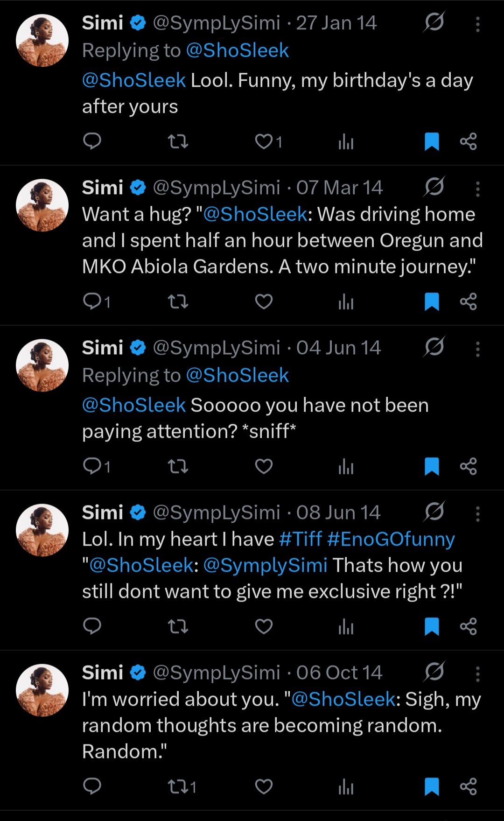View analytics for the 07 Mar 14 tweet
Screen dimensions: 504x821
(346, 302)
